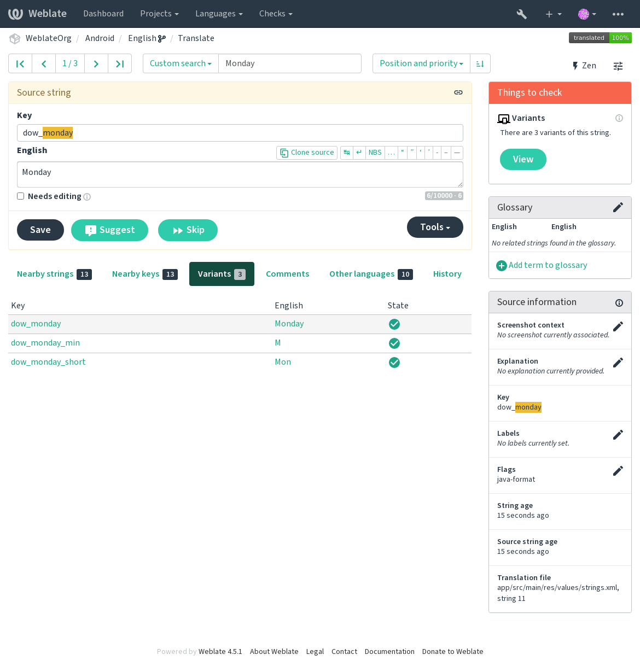
Task: Insert left double quotation mark
Action: 403,153
